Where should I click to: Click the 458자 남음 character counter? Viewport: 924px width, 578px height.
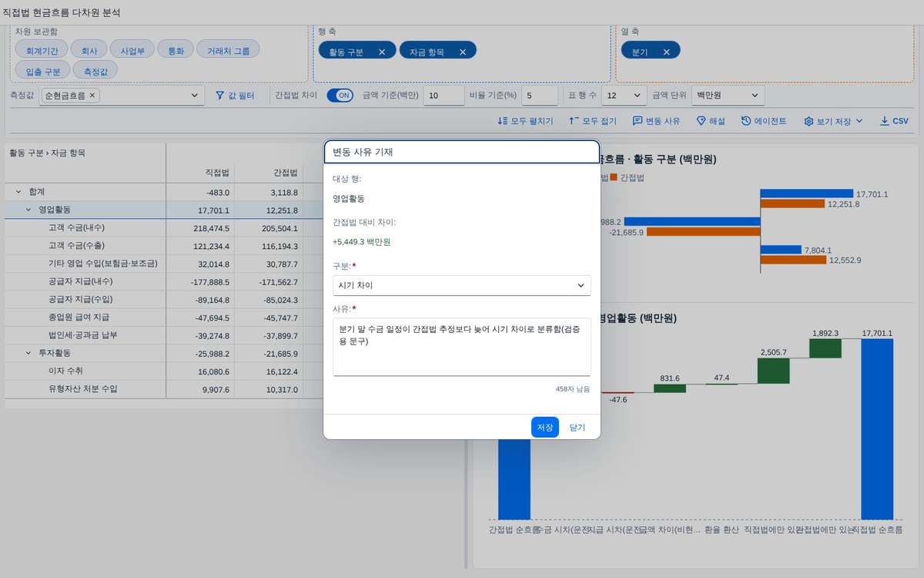[x=572, y=389]
